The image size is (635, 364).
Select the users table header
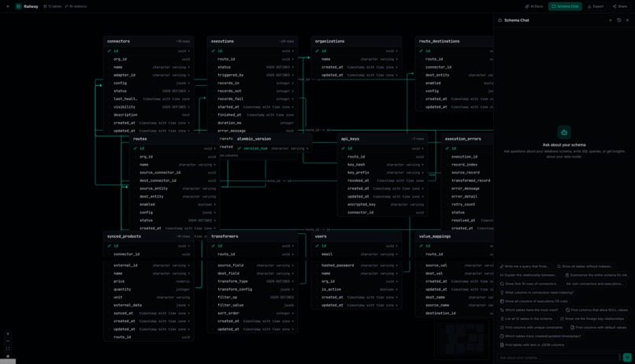coord(356,236)
